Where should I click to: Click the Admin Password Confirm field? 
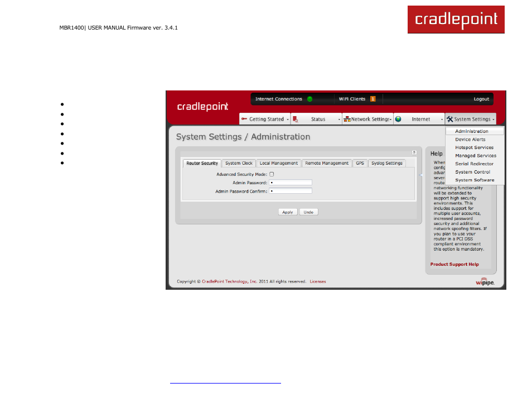pyautogui.click(x=291, y=191)
